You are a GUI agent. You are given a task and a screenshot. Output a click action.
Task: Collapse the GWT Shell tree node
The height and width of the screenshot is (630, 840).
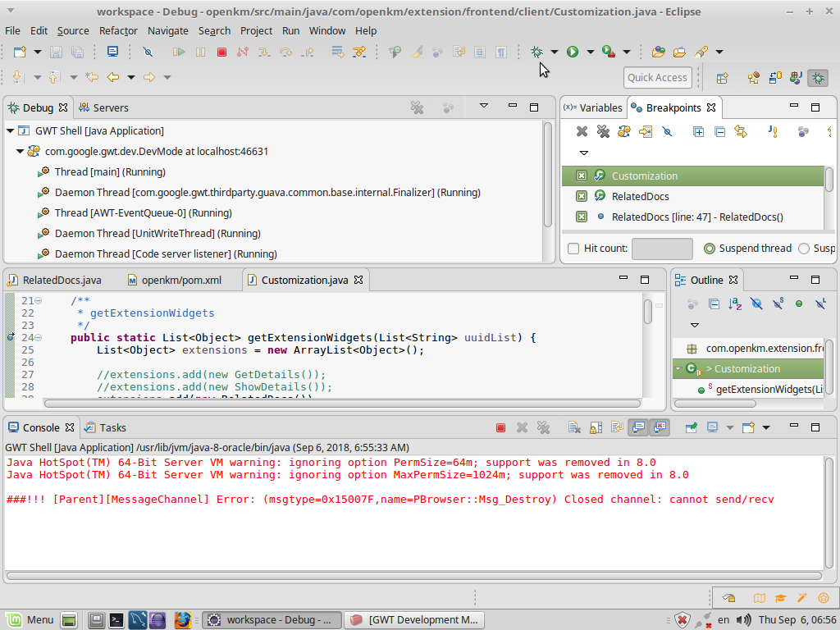11,130
